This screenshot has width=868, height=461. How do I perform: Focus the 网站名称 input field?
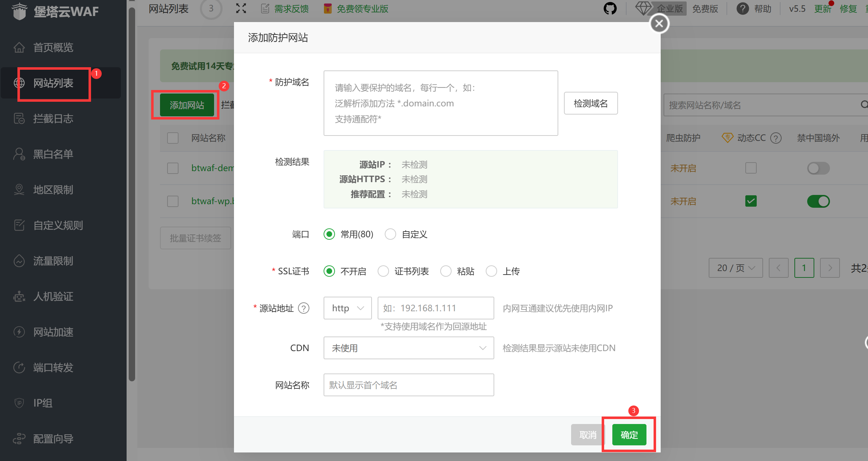(409, 385)
